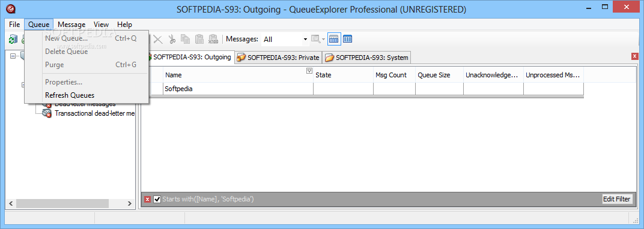
Task: Click the Cut scissors icon
Action: (x=172, y=40)
